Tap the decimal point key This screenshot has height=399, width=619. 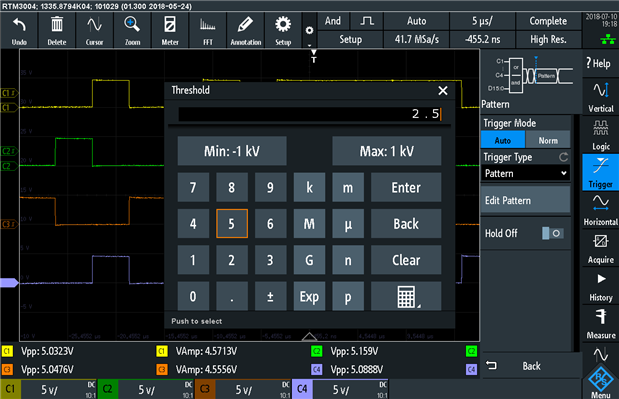click(x=232, y=296)
